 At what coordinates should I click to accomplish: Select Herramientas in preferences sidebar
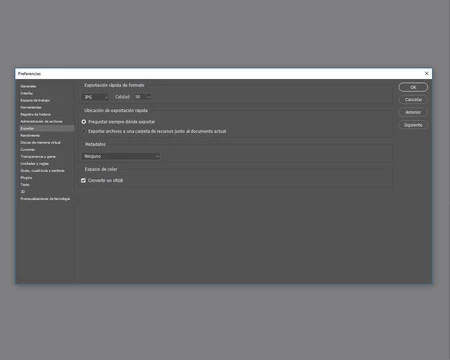31,107
